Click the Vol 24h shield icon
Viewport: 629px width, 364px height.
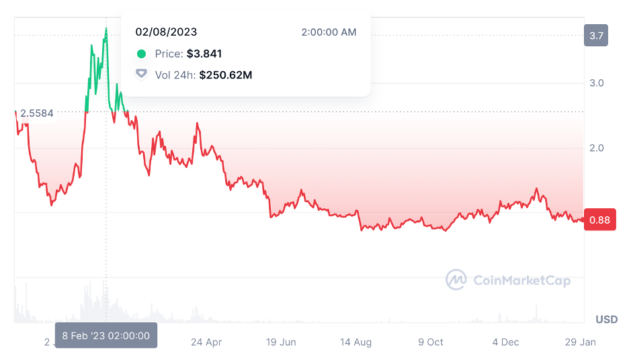point(141,75)
